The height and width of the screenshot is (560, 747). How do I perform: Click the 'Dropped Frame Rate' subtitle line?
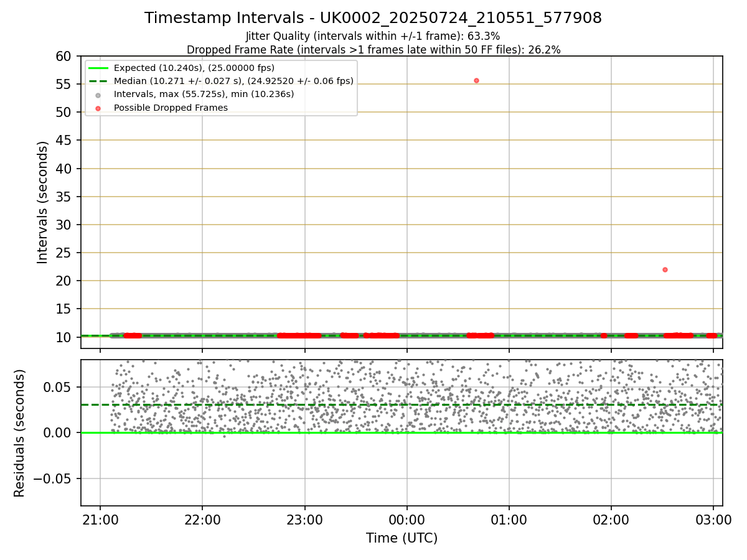click(374, 50)
